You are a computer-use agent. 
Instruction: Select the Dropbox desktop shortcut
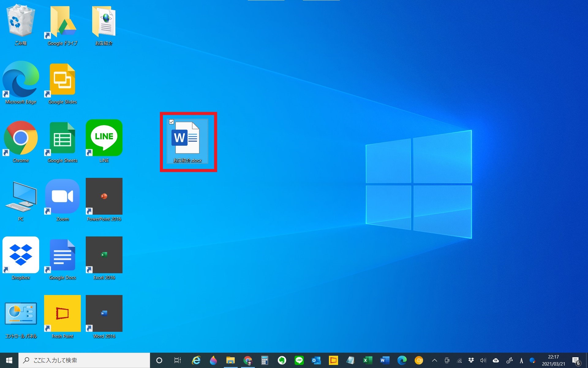tap(21, 259)
